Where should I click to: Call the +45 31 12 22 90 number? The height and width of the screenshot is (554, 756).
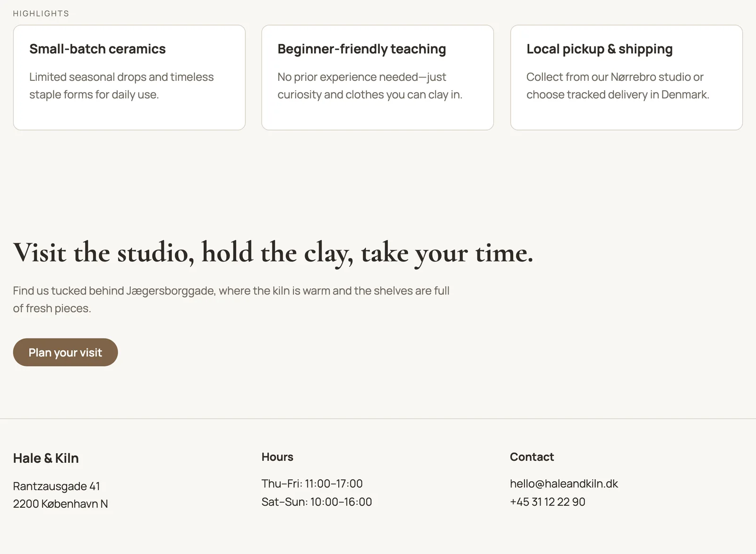[x=548, y=502]
